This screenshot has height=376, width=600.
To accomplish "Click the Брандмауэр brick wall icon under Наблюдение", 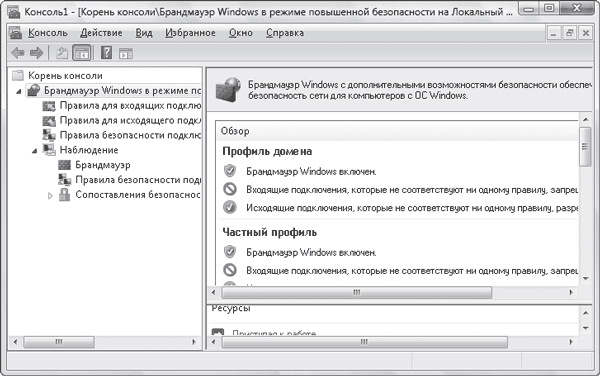I will (64, 165).
